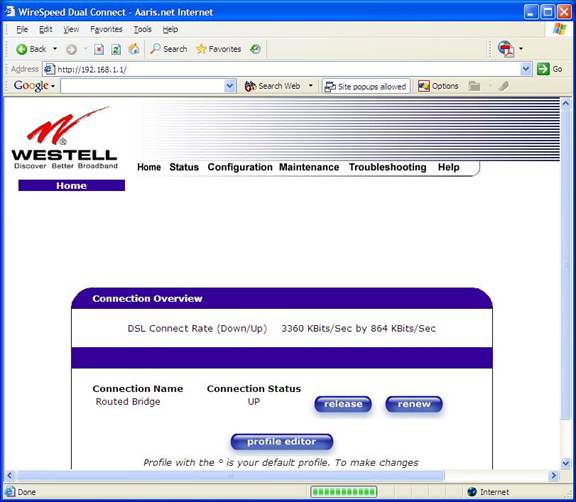Open Favorites star toolbar button

(219, 49)
